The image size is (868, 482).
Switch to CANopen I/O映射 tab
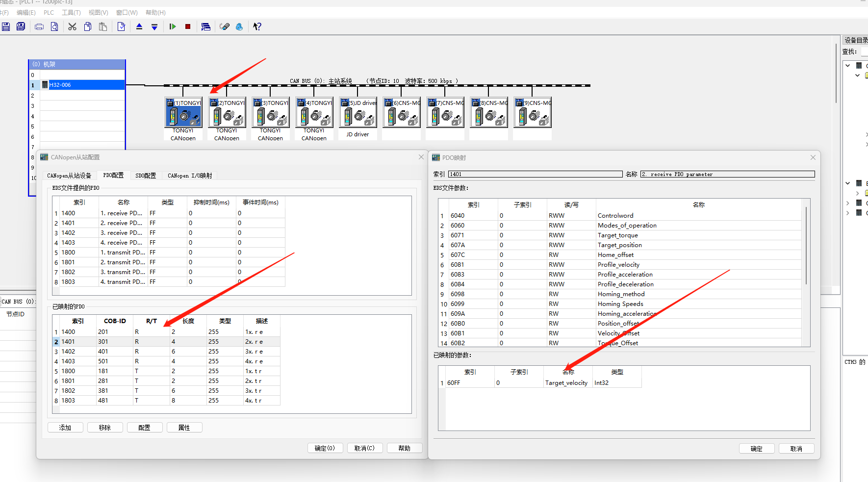click(190, 176)
